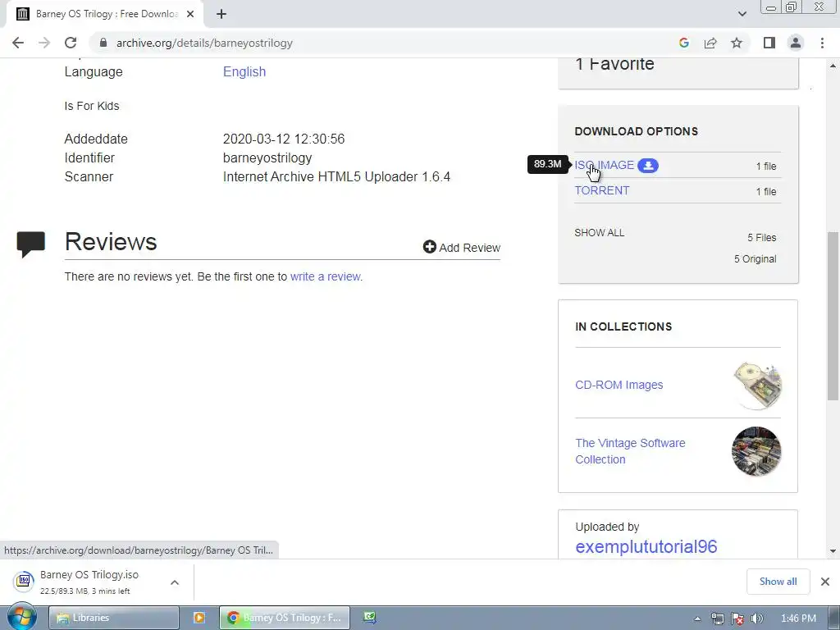Click the Add Review plus icon
840x630 pixels.
(x=429, y=246)
